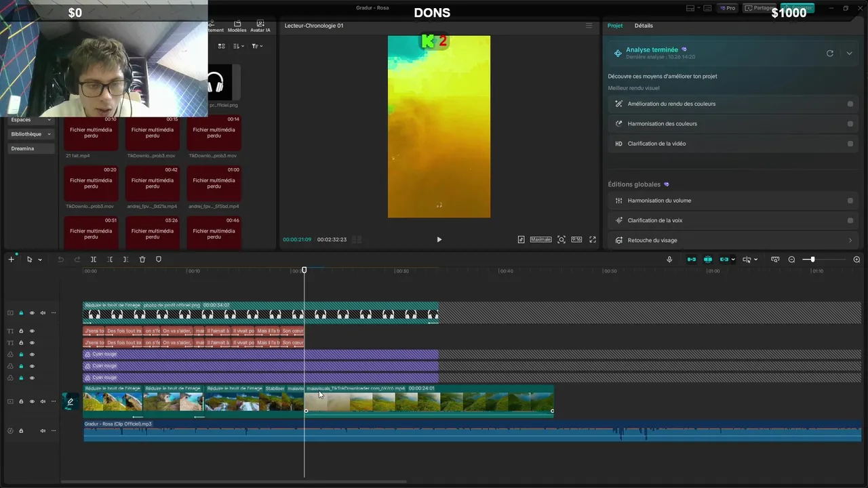The height and width of the screenshot is (488, 868).
Task: Click the TikTok safe-zone icon in player
Action: (x=521, y=239)
